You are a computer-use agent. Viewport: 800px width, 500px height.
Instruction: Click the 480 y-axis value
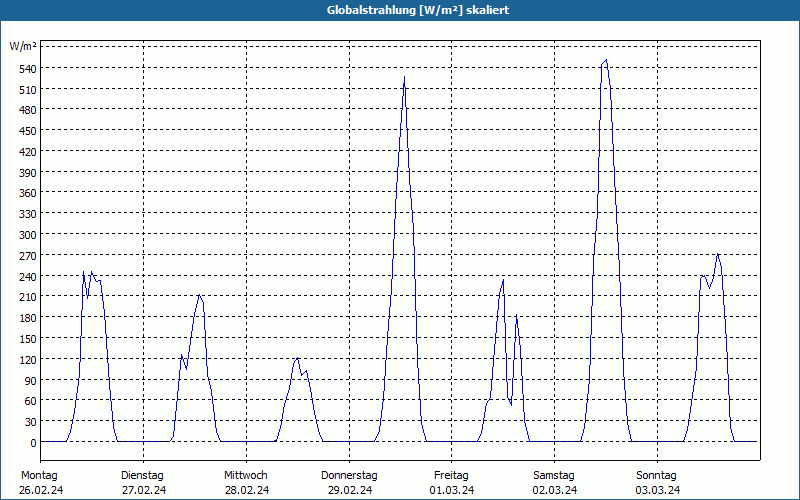pyautogui.click(x=27, y=110)
